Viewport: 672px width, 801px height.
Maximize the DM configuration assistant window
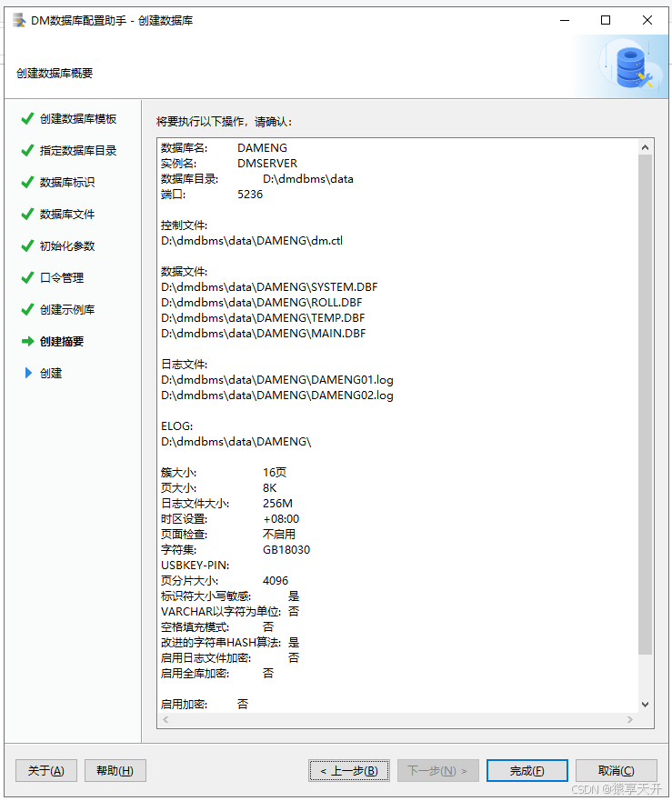(x=606, y=20)
